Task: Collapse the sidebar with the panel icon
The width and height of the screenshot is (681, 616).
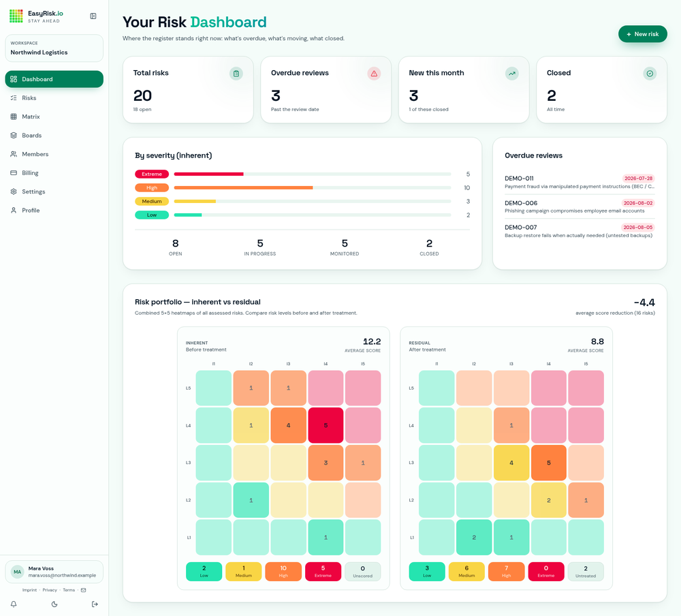Action: tap(93, 16)
